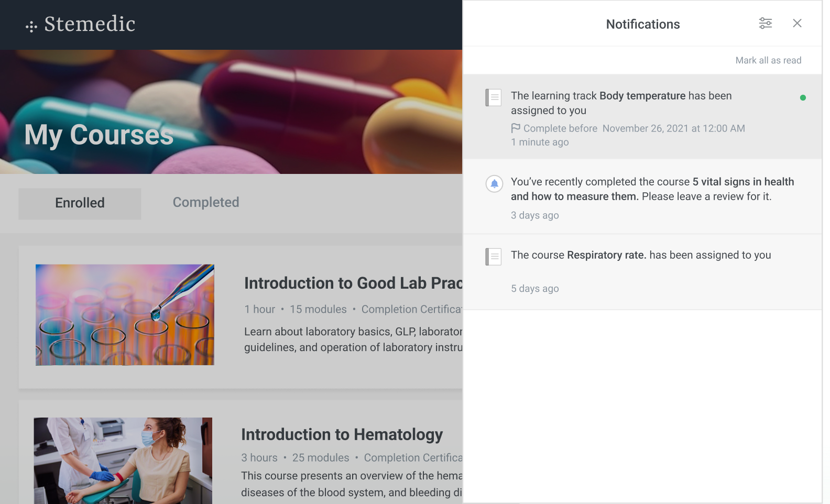Click the Respiratory rate course document icon
This screenshot has width=830, height=504.
[x=494, y=257]
